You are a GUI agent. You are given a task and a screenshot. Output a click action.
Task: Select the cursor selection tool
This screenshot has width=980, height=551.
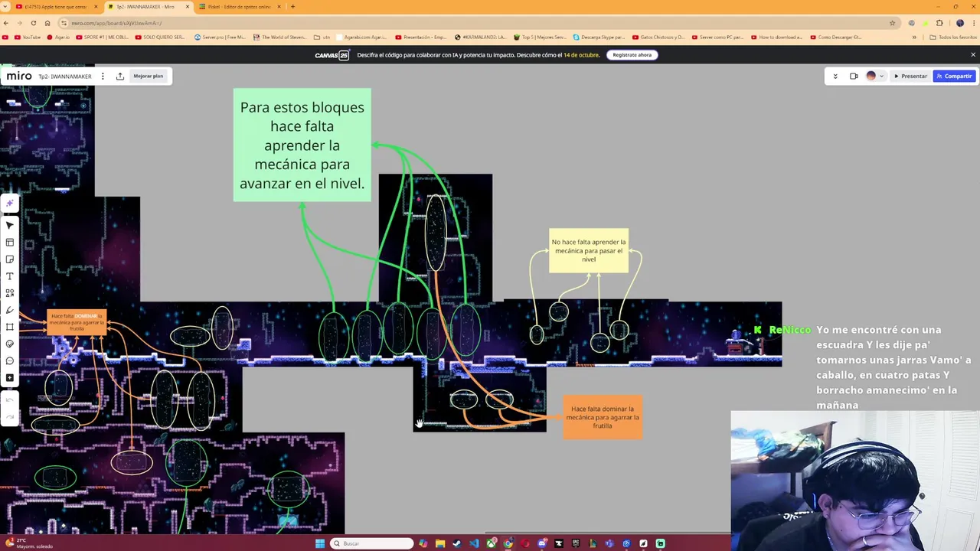point(9,226)
